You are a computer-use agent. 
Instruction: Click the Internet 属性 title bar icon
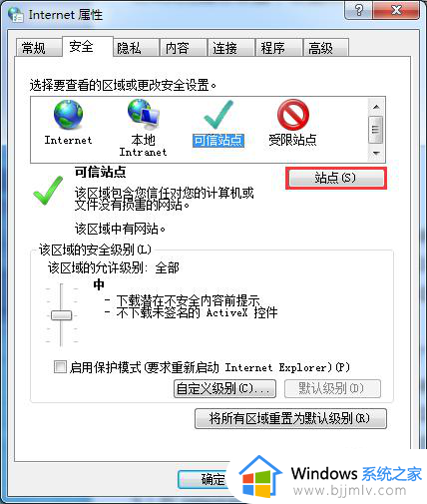[16, 15]
